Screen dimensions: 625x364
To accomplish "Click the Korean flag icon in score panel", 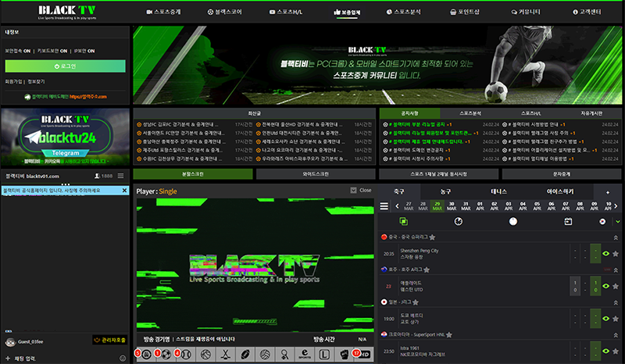I will 602,221.
